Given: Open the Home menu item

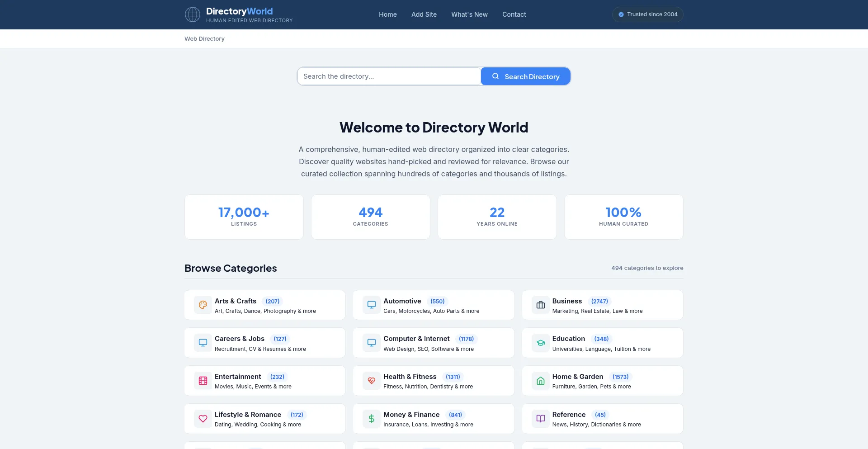Looking at the screenshot, I should click(388, 14).
